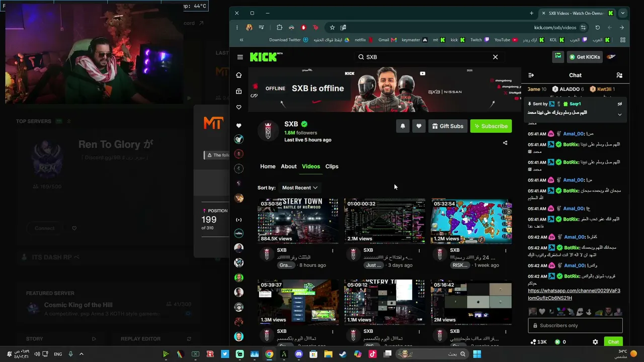Go to the Kick home logo
The height and width of the screenshot is (362, 644).
(x=266, y=57)
